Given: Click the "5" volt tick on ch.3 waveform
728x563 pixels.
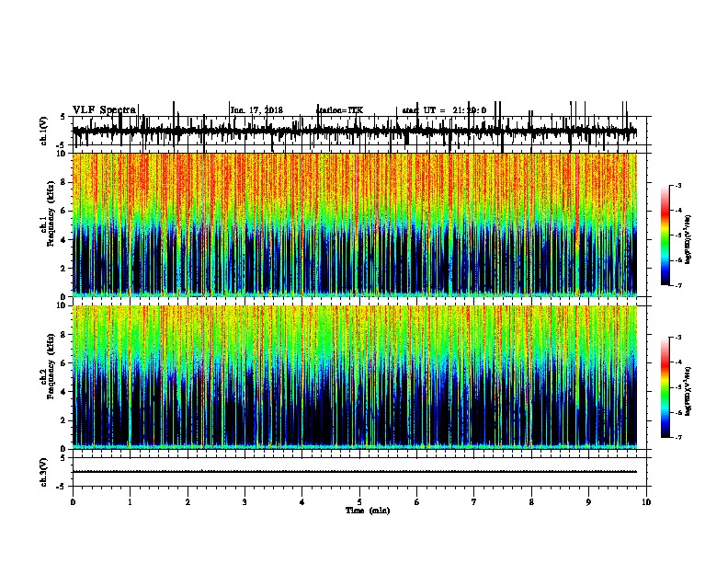Looking at the screenshot, I should click(63, 457).
